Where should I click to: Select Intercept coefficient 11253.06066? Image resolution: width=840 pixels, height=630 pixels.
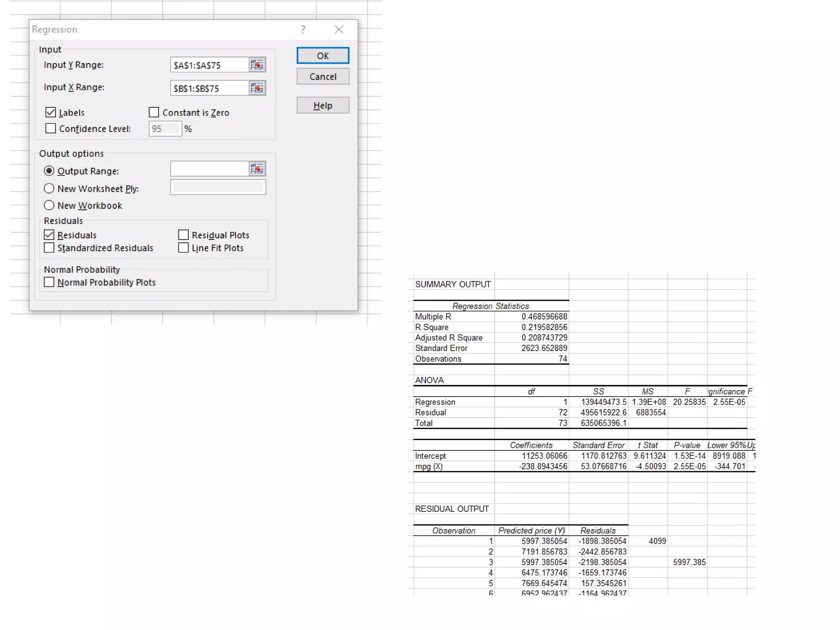[x=532, y=456]
